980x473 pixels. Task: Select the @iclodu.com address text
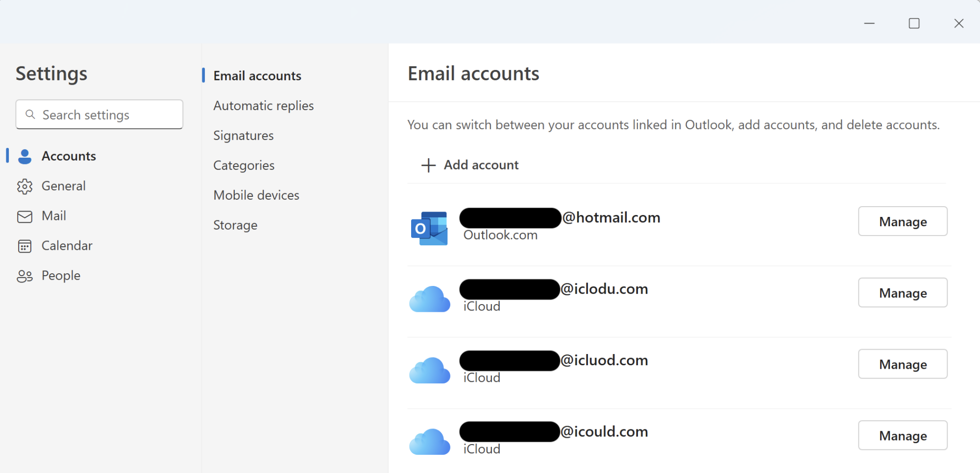click(x=604, y=289)
